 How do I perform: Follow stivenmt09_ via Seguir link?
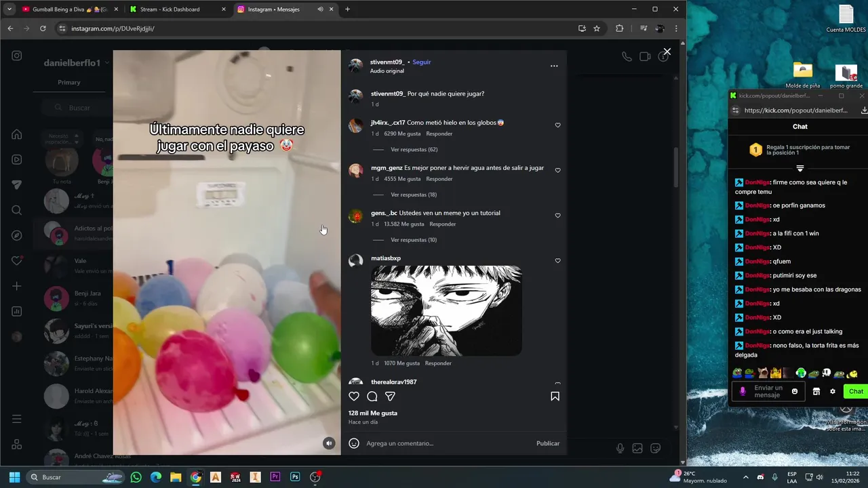422,62
